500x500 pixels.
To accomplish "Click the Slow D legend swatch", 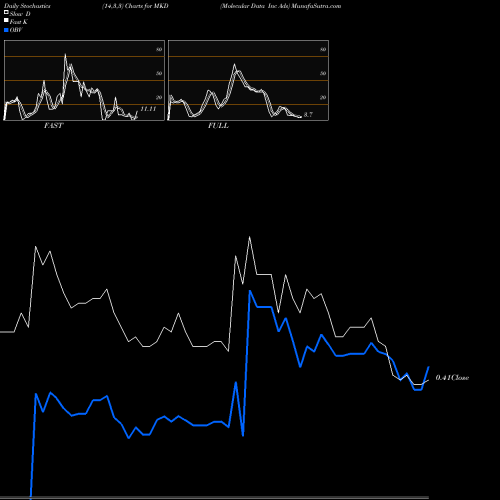I will 6,12.
